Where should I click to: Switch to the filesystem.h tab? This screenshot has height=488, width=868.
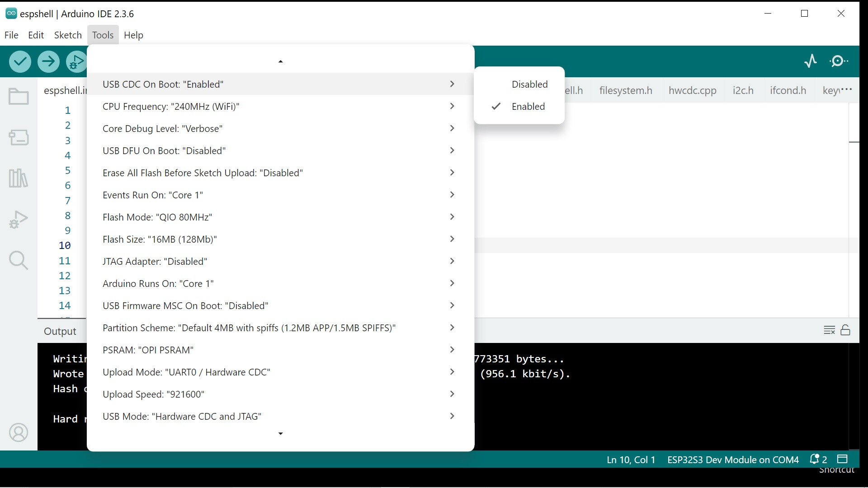click(x=626, y=90)
